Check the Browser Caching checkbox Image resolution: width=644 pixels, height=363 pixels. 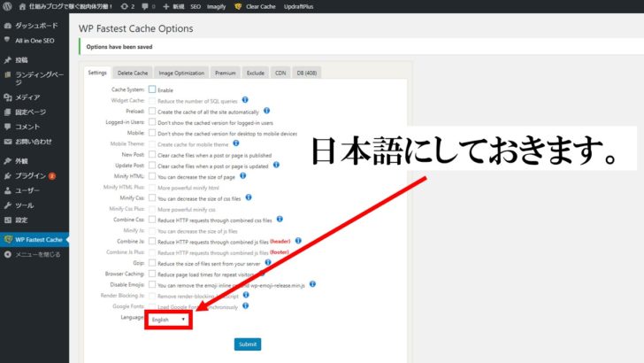tap(152, 274)
